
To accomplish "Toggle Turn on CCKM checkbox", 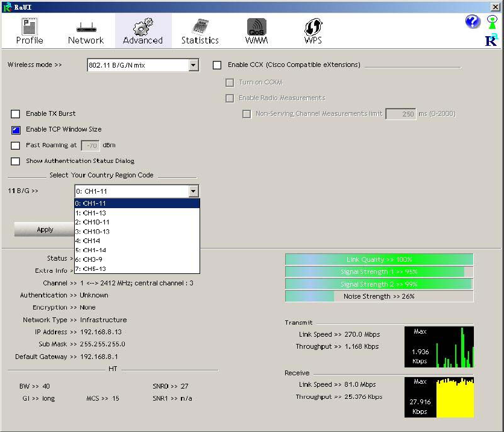I will click(x=230, y=83).
